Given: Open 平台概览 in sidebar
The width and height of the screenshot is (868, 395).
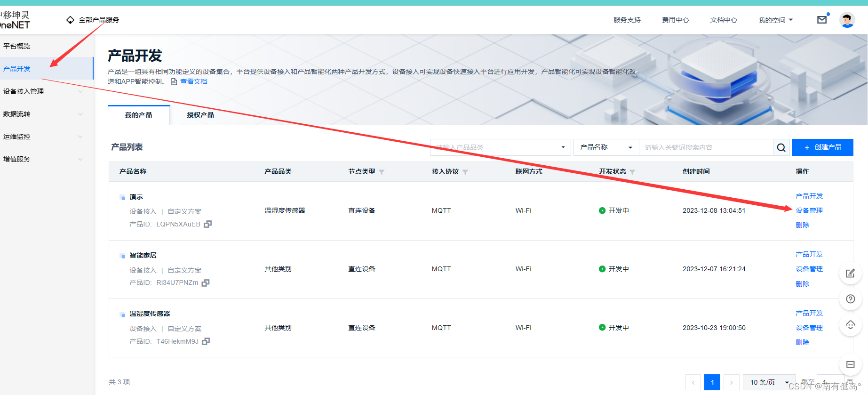Looking at the screenshot, I should [17, 46].
